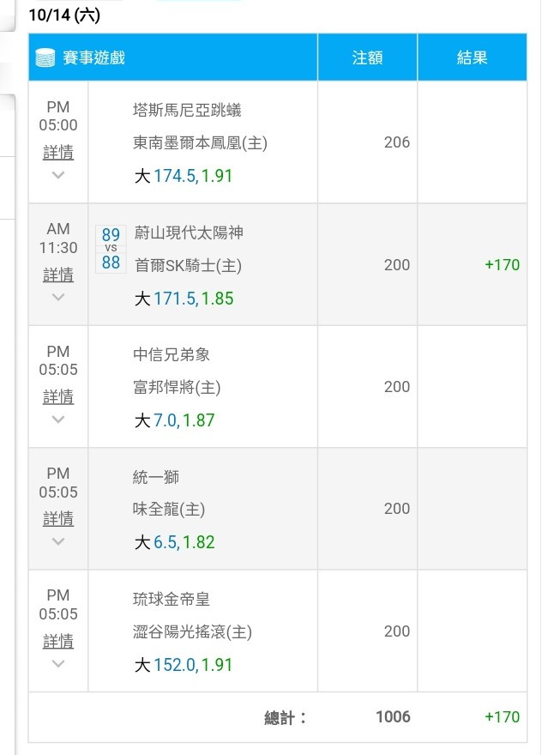This screenshot has width=560, height=755.
Task: Expand the chevron in 中信兄弟象 row
Action: [x=58, y=420]
